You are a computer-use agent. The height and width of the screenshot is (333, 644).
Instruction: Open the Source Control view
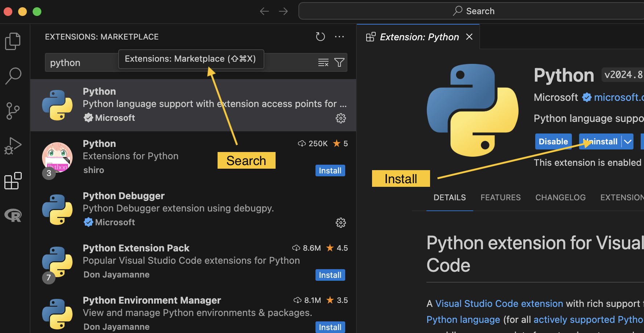13,111
